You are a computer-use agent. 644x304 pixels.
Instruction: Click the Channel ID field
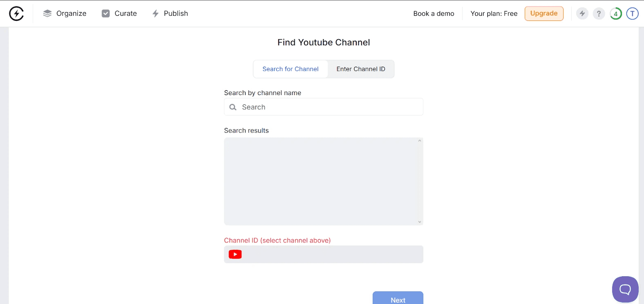pos(324,254)
